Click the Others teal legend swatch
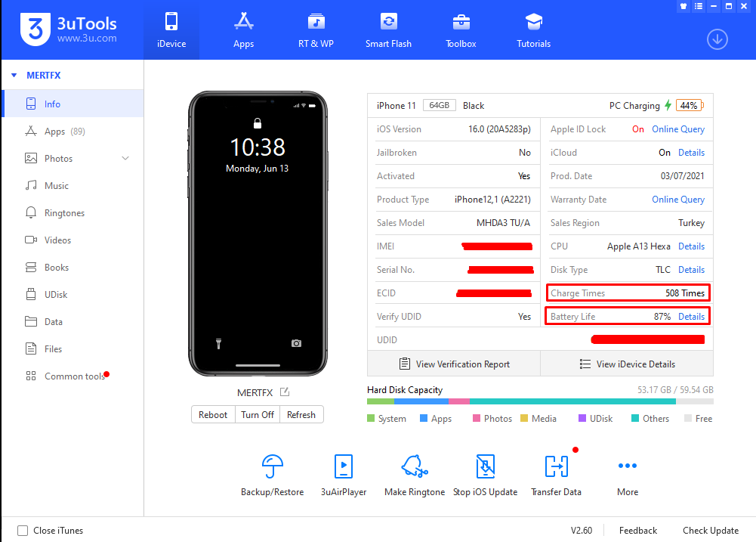 (635, 419)
